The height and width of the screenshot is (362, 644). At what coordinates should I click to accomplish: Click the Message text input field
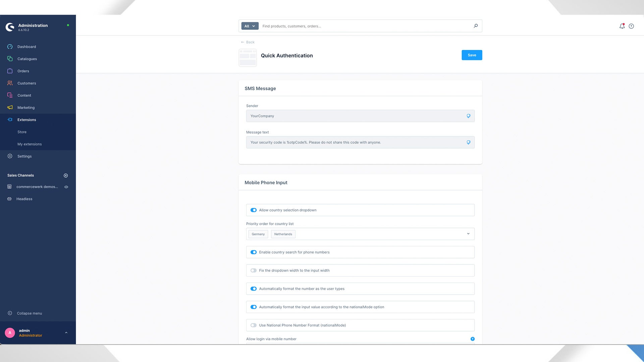360,142
